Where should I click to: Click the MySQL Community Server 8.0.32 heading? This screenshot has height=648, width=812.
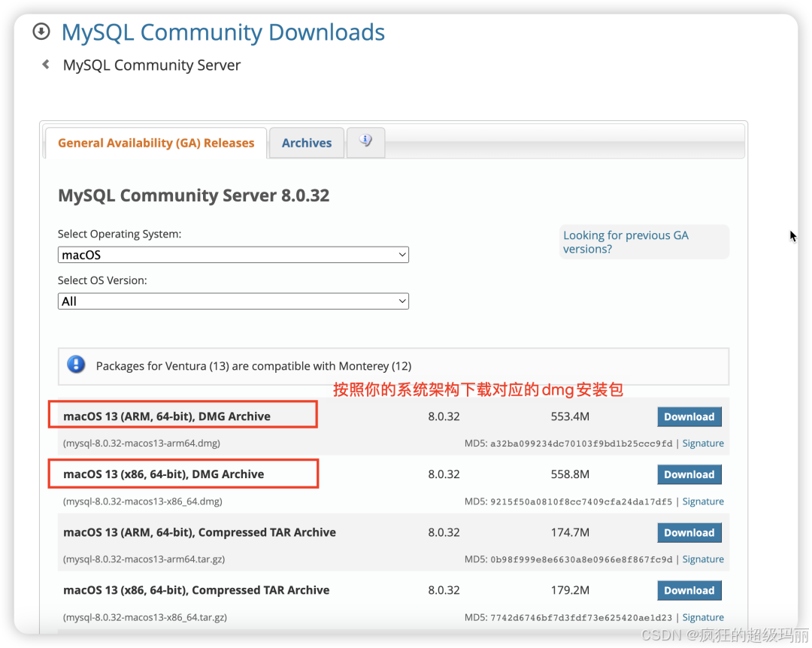coord(194,195)
